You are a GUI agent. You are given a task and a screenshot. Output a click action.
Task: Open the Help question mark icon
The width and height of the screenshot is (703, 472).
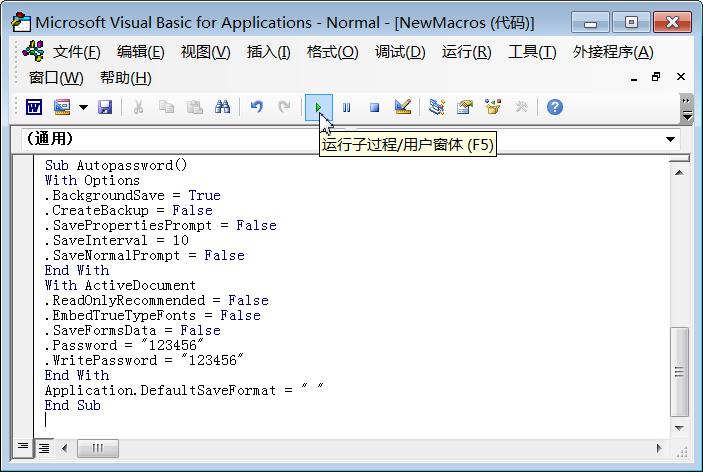(554, 107)
